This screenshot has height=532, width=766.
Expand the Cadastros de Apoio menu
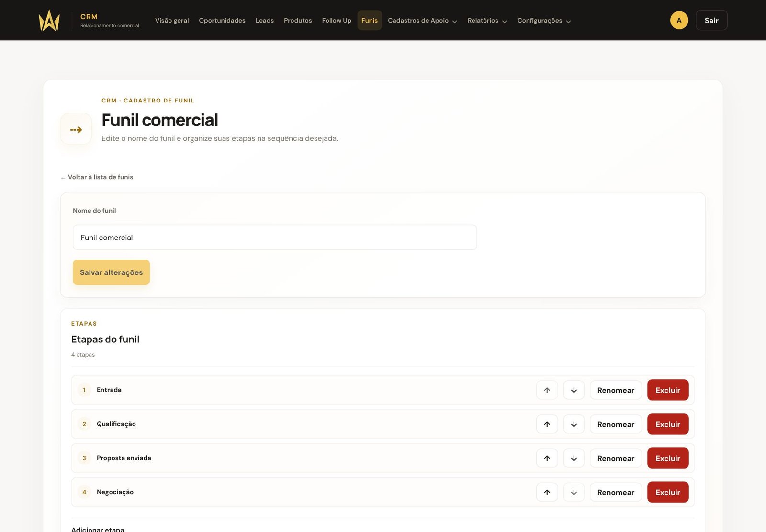(422, 21)
